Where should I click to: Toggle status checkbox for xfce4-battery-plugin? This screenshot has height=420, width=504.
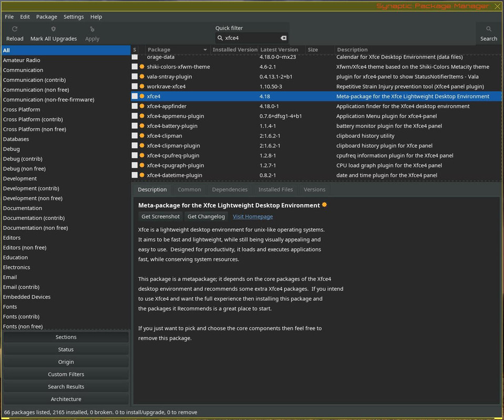(135, 125)
